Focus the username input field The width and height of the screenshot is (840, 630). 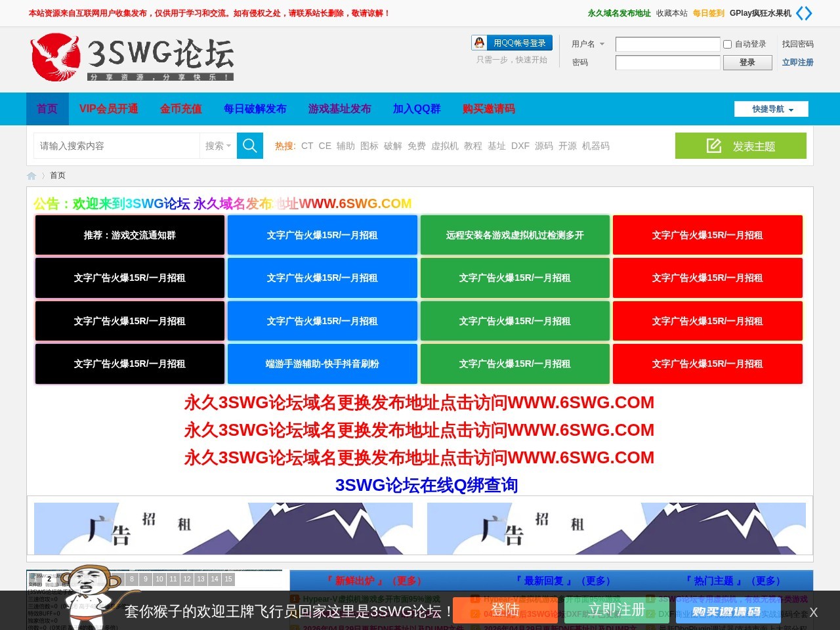tap(668, 44)
